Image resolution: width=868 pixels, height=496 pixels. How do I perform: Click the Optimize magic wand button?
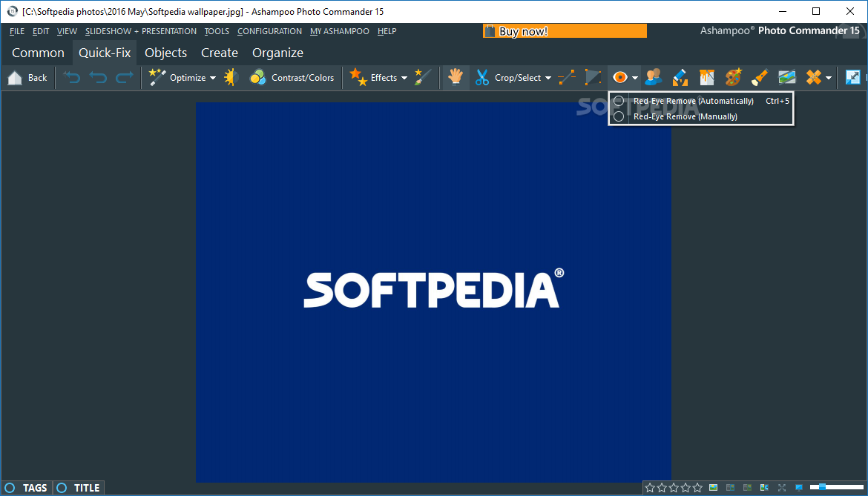[177, 77]
